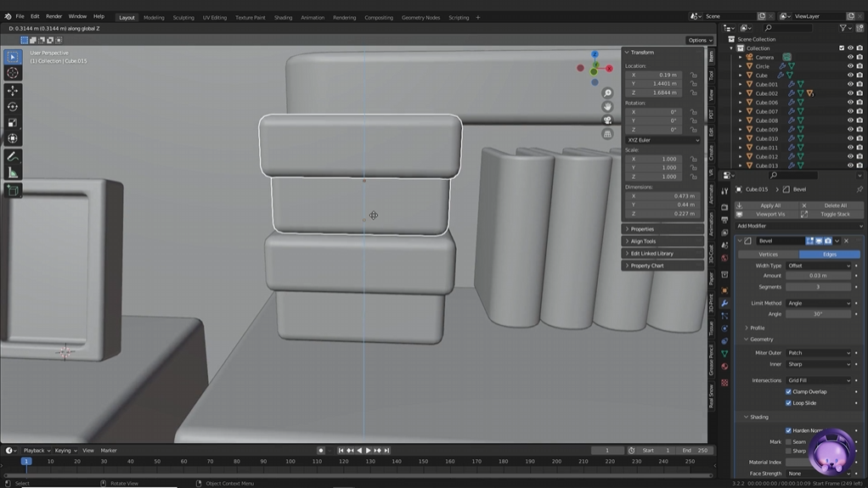This screenshot has width=868, height=488.
Task: Select the Add Cube tool
Action: point(13,191)
